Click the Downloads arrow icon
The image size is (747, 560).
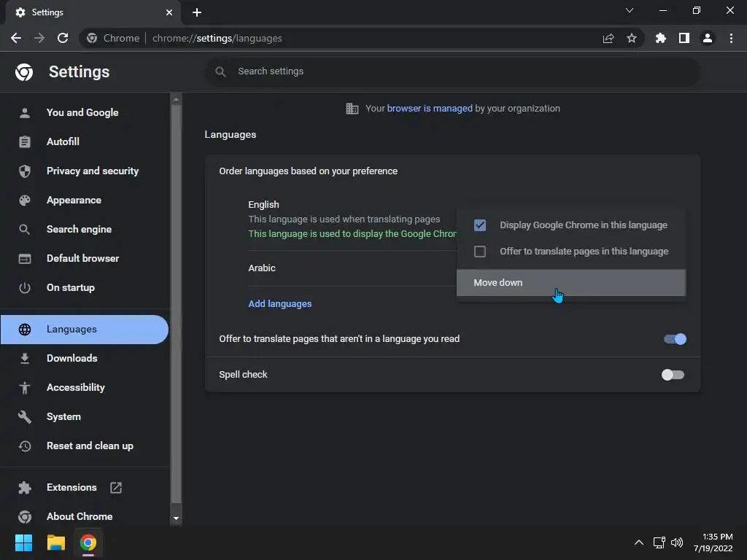(x=24, y=358)
